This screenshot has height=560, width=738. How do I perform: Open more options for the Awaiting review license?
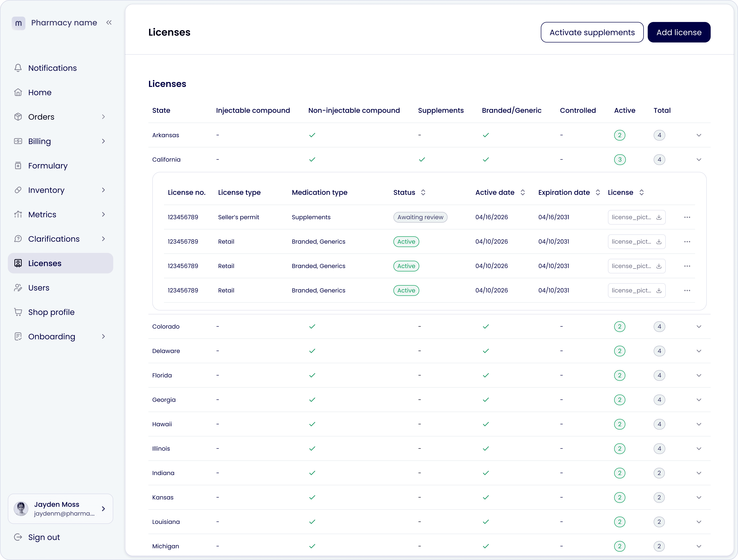(687, 217)
